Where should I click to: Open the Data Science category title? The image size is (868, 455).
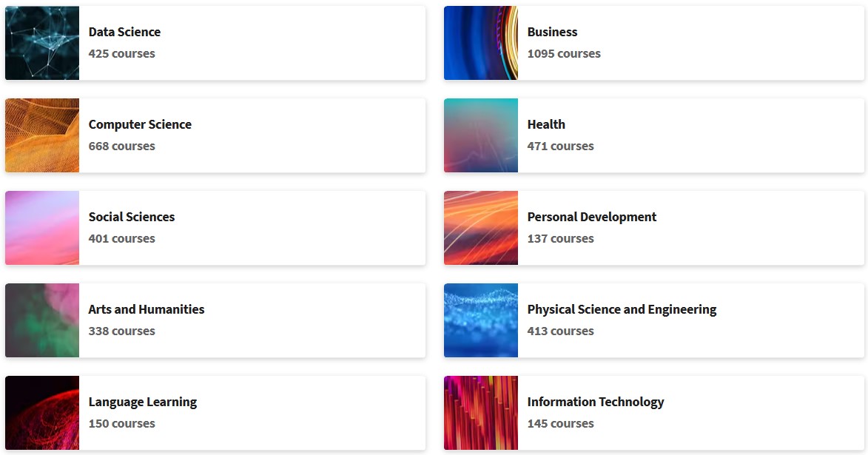coord(124,32)
